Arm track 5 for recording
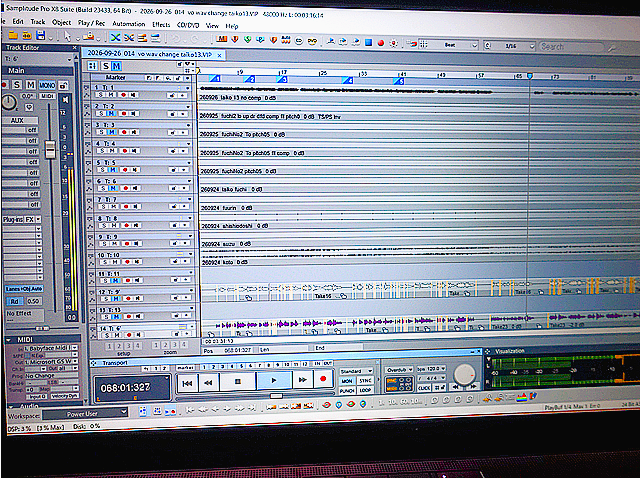Screen dimensions: 640x478 click(x=124, y=169)
